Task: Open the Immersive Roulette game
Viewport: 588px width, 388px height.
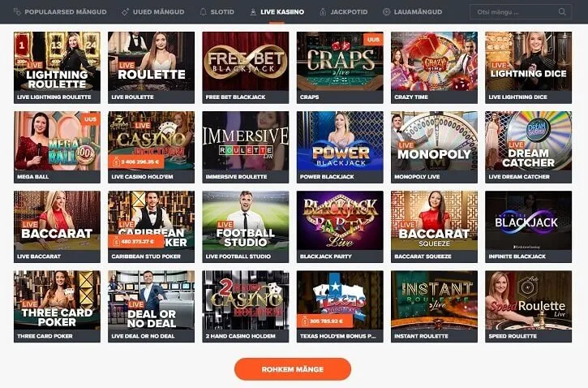Action: [x=245, y=147]
